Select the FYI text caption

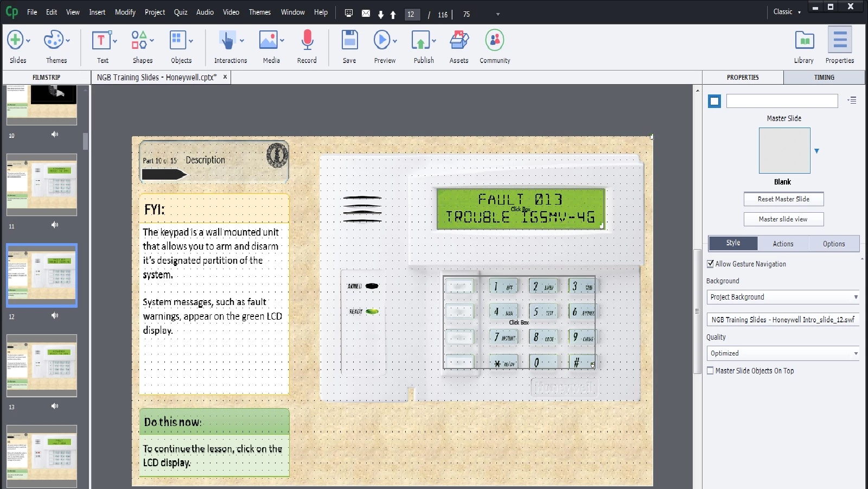214,294
